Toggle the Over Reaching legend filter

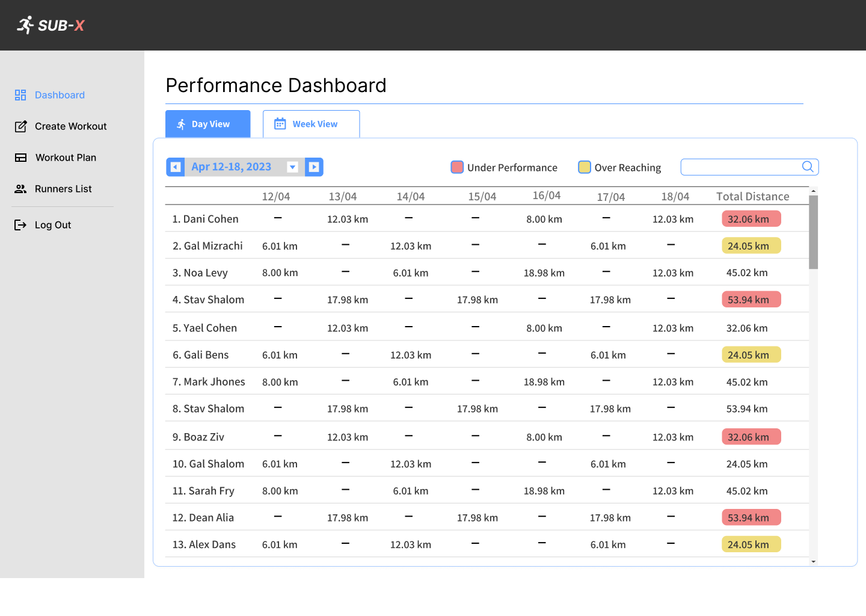(585, 167)
